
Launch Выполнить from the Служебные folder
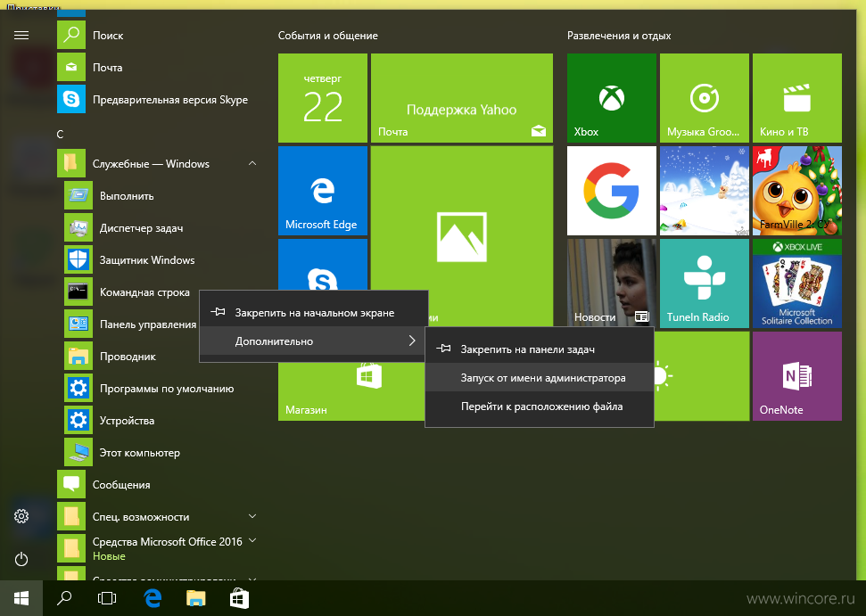click(161, 196)
